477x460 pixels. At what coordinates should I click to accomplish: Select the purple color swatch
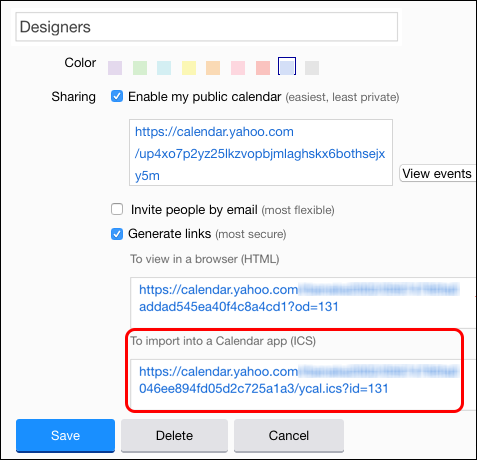click(115, 68)
